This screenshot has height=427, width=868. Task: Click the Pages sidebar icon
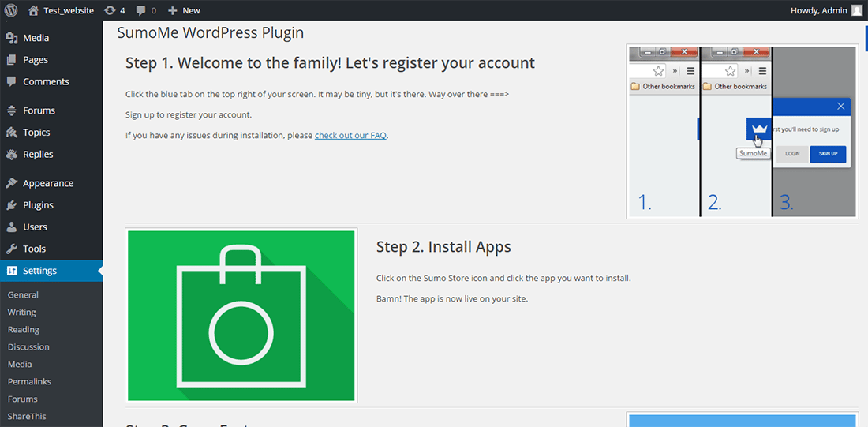tap(12, 60)
